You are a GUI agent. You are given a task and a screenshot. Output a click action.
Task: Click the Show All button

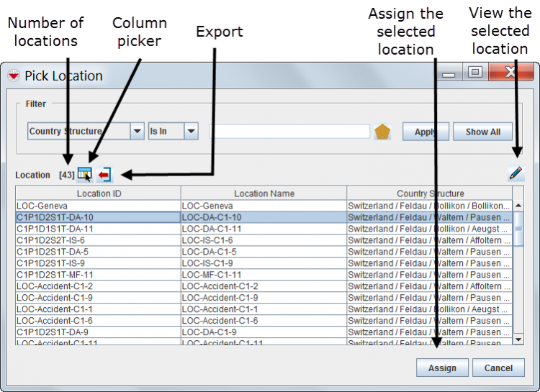pos(482,132)
